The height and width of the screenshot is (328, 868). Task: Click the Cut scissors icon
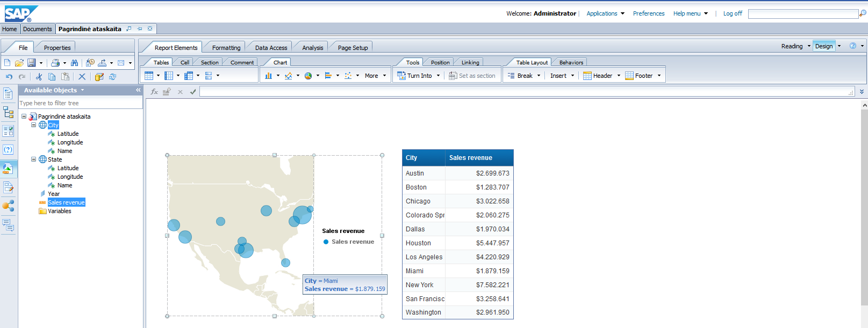(39, 77)
